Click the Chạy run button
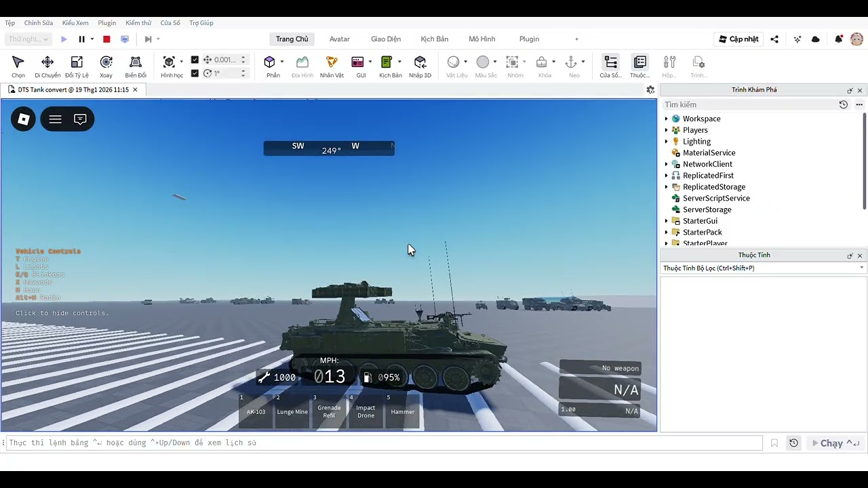Screen dimensions: 868x488 point(836,443)
